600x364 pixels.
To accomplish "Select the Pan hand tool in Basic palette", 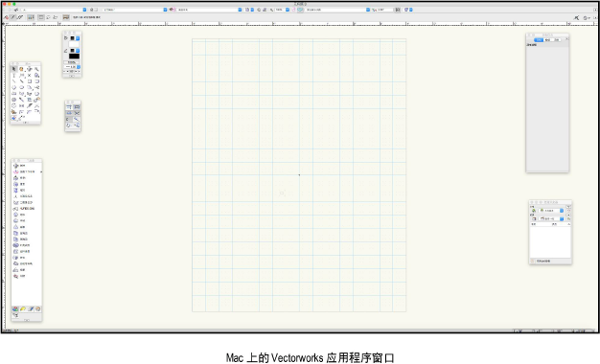I will pyautogui.click(x=21, y=69).
